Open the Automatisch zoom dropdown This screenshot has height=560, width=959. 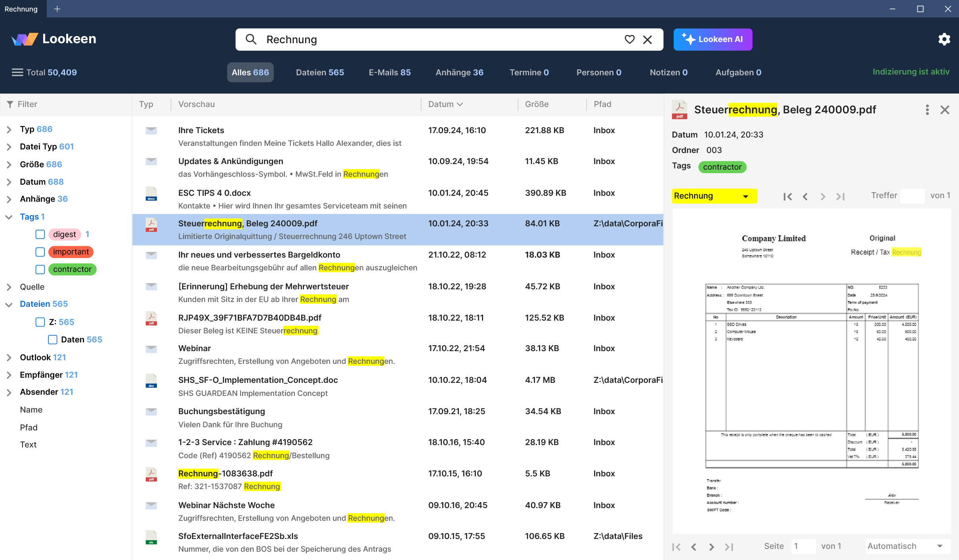(907, 546)
